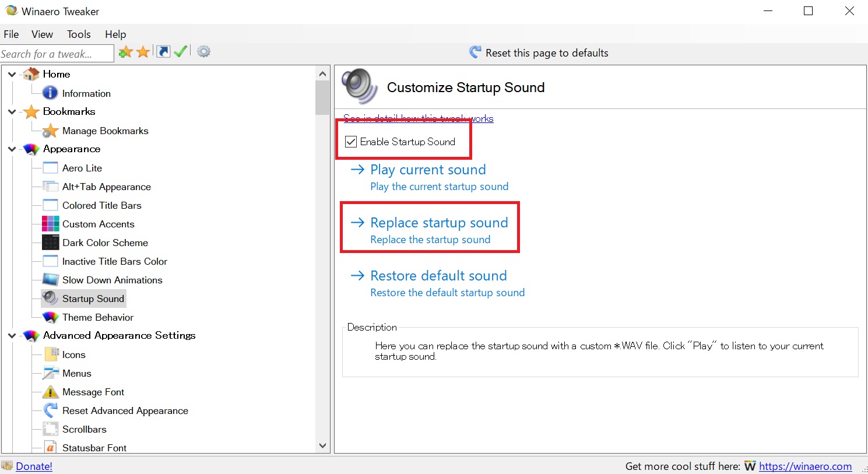Collapse Advanced Appearance Settings node
The height and width of the screenshot is (474, 868).
[x=12, y=336]
